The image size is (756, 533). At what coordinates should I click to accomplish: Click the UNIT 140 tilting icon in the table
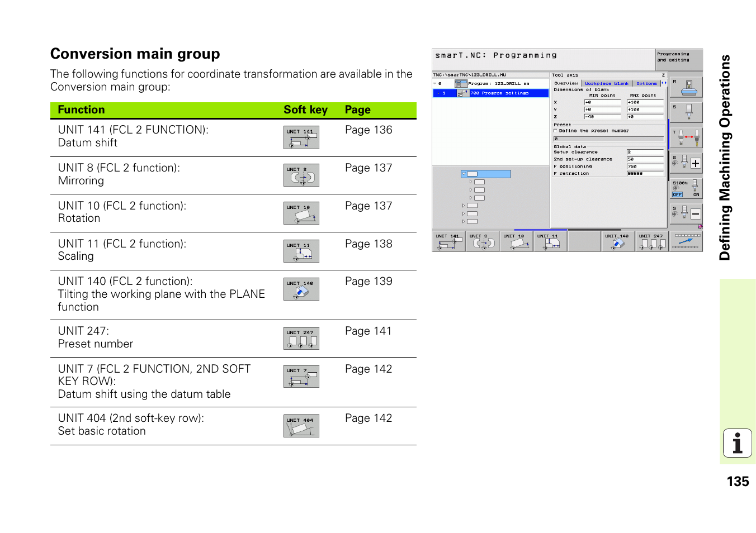point(301,289)
